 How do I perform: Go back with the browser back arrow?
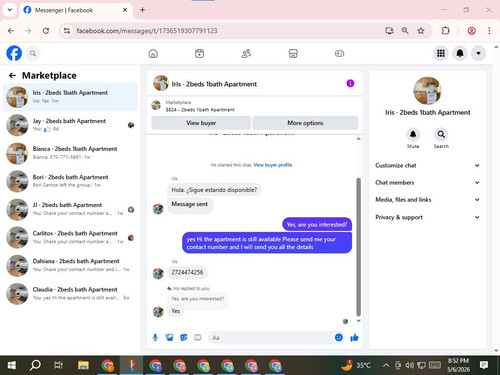[11, 31]
